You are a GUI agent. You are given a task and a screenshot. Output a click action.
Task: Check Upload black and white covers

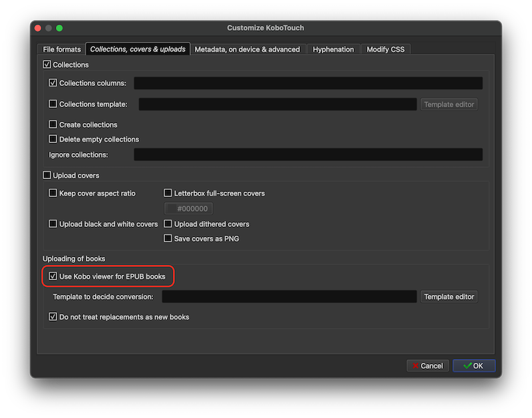click(53, 224)
